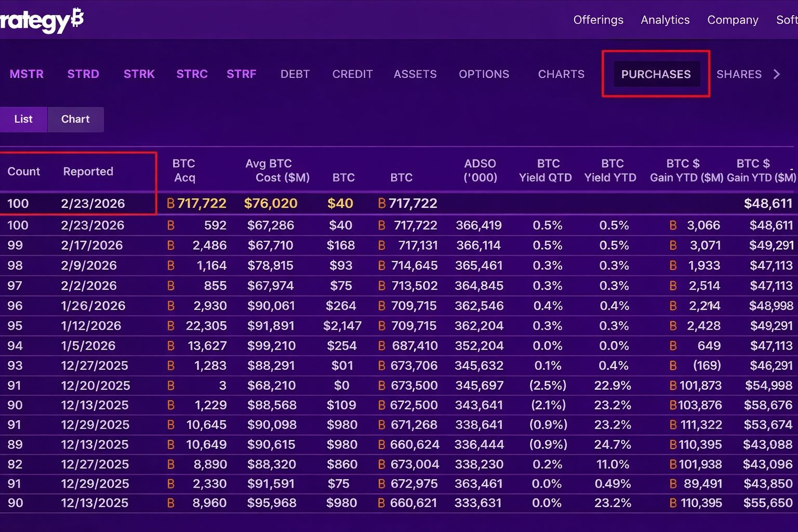
Task: Switch to the CHARTS tab
Action: click(x=561, y=74)
